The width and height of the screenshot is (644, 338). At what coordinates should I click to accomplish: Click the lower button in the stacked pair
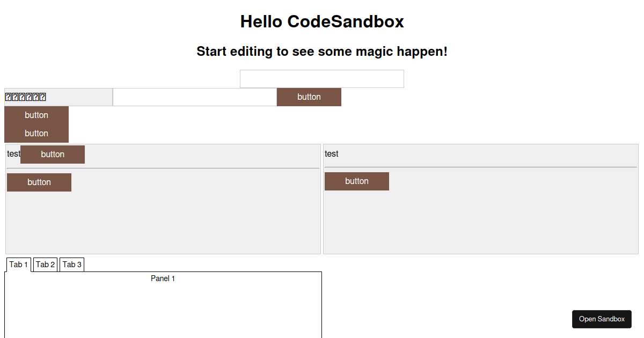point(36,133)
